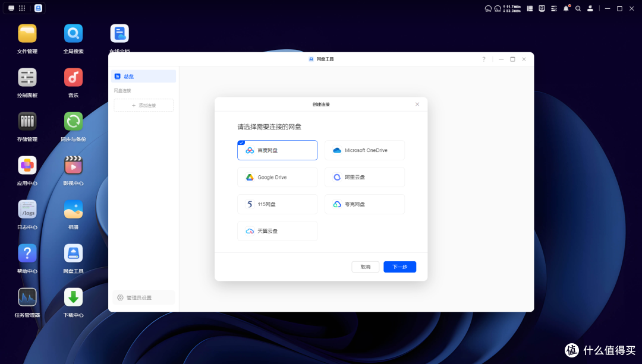Open the 日志中心 log center icon
Image resolution: width=642 pixels, height=364 pixels.
pos(27,210)
